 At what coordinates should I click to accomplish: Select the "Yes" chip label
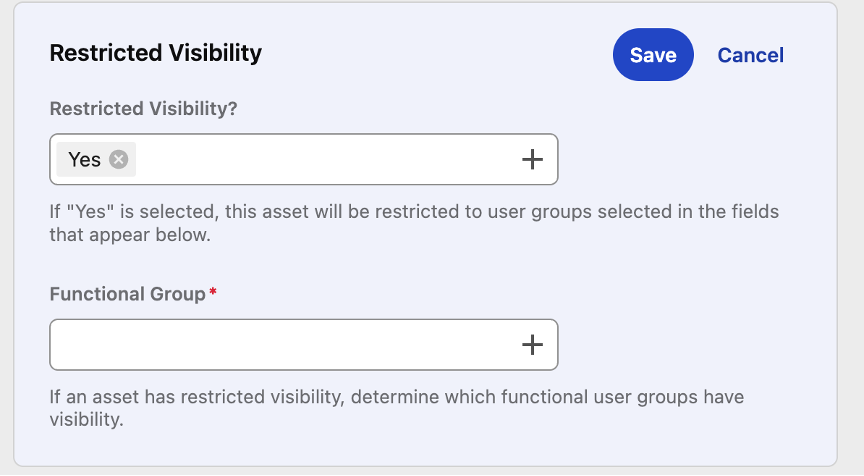[x=84, y=159]
